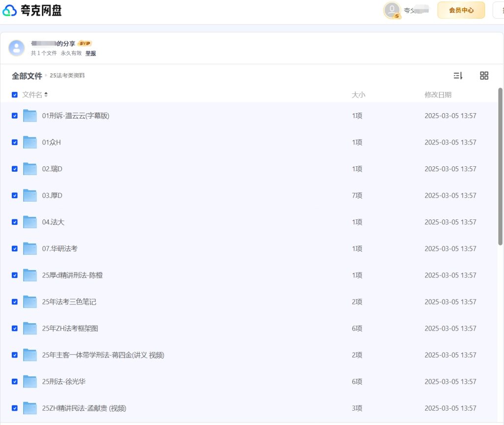504x425 pixels.
Task: Open the user avatar in the header
Action: click(x=392, y=10)
